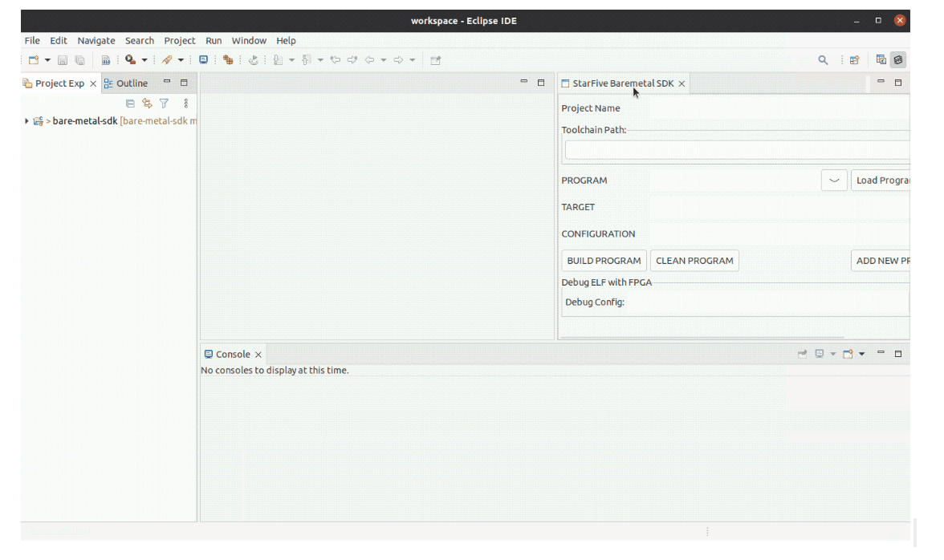Click the Pin Console icon
Image resolution: width=944 pixels, height=560 pixels.
tap(802, 354)
